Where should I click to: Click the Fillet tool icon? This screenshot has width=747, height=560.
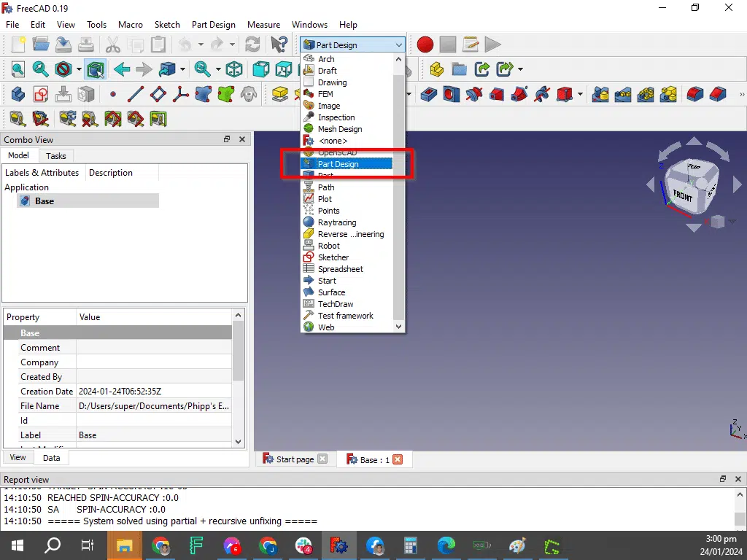tap(695, 94)
